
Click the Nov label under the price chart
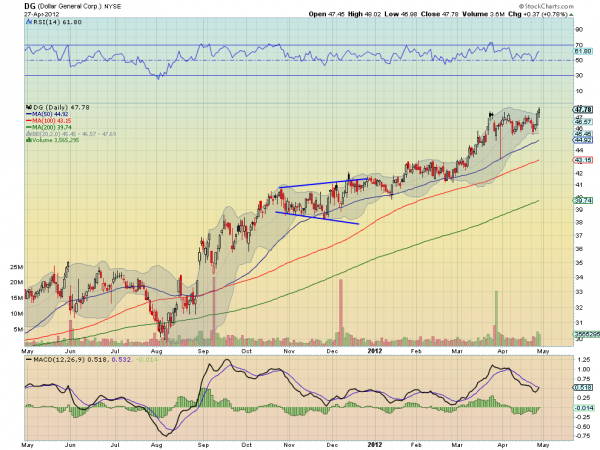289,351
